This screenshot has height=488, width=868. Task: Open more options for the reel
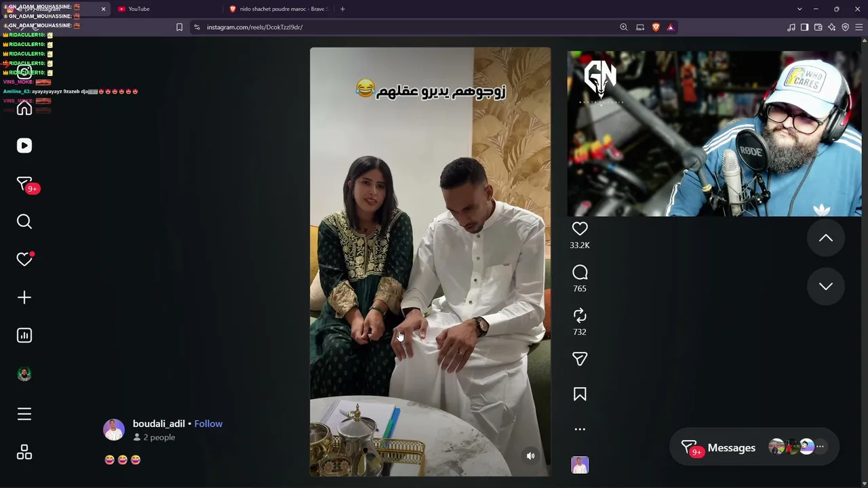pos(580,429)
